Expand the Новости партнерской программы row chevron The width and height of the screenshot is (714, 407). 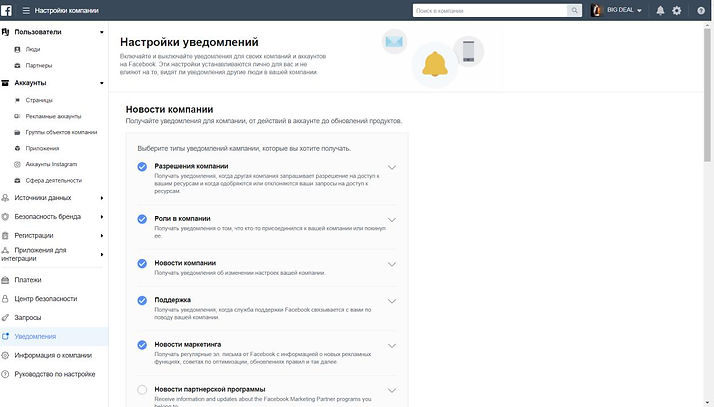tap(392, 390)
